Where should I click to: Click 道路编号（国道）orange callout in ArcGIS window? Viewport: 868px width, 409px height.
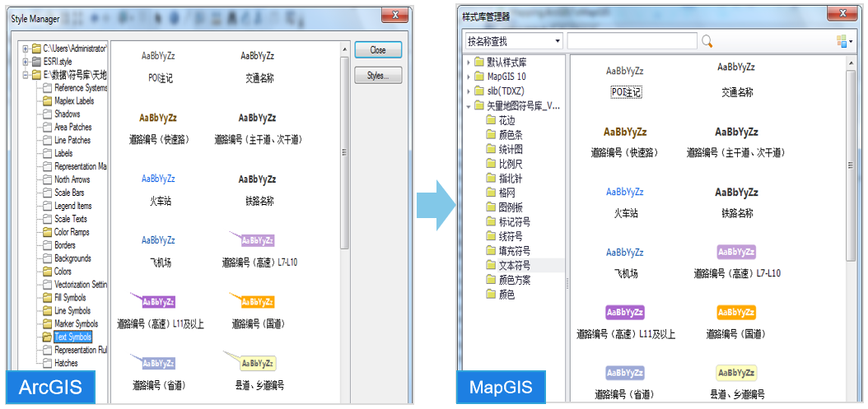coord(258,310)
